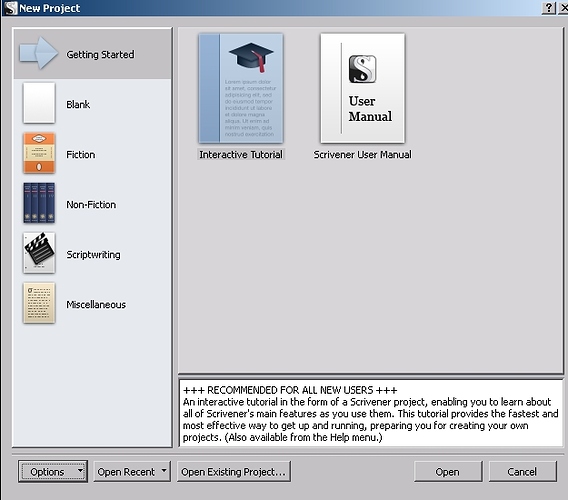Open the Fiction category label

[x=81, y=155]
